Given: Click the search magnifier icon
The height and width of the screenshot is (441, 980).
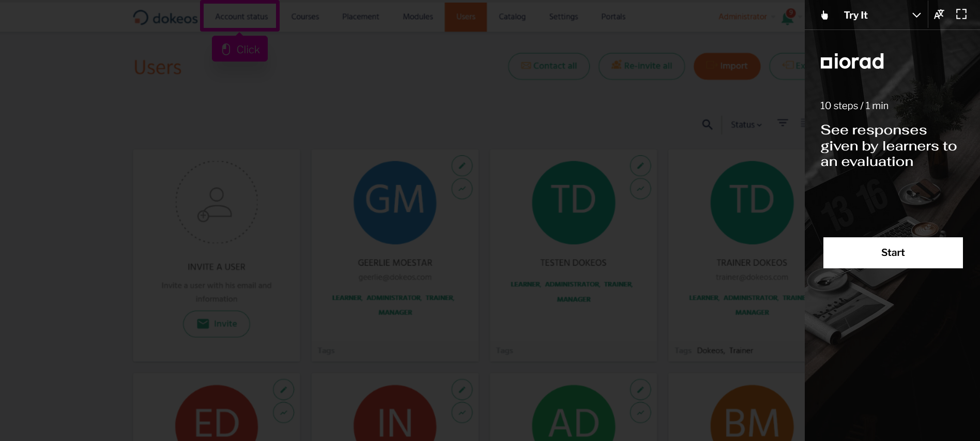Looking at the screenshot, I should [x=707, y=125].
